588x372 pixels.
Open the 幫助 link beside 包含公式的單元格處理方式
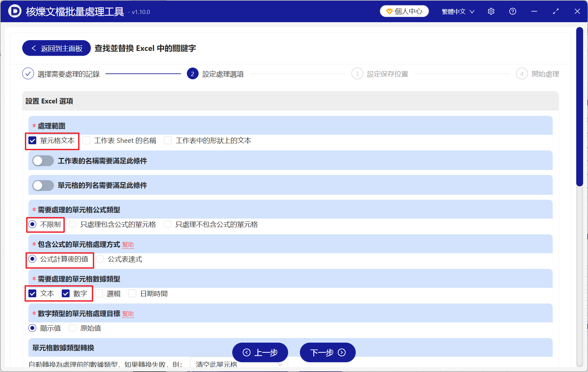coord(128,244)
